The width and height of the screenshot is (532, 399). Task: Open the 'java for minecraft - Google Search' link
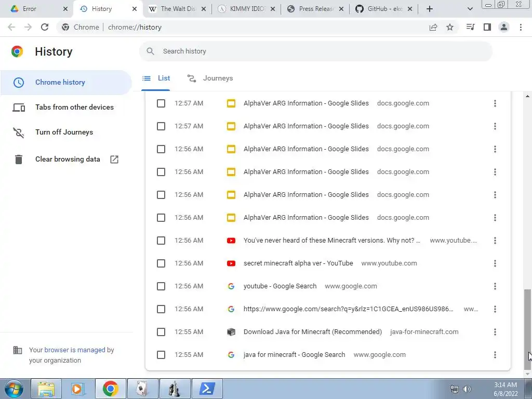[x=294, y=355]
